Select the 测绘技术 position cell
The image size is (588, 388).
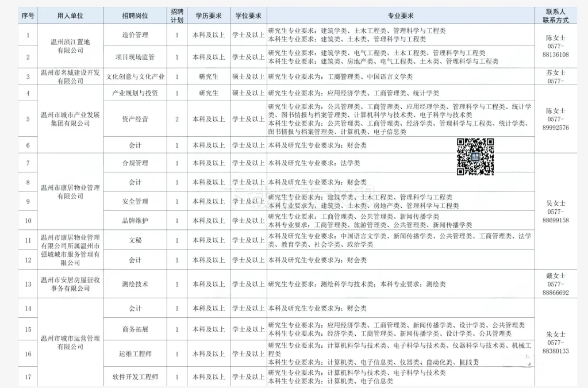tap(134, 283)
